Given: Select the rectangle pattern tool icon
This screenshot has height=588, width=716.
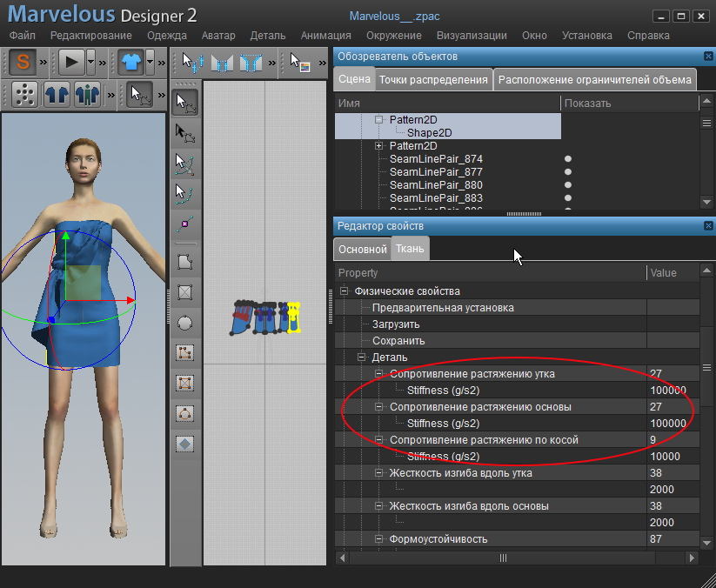Looking at the screenshot, I should 184,292.
